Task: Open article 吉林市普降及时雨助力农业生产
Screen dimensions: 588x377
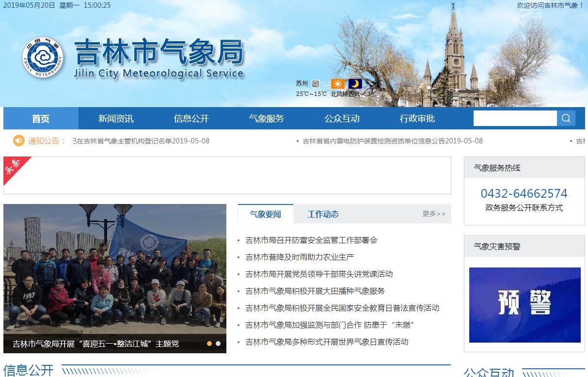Action: (300, 257)
